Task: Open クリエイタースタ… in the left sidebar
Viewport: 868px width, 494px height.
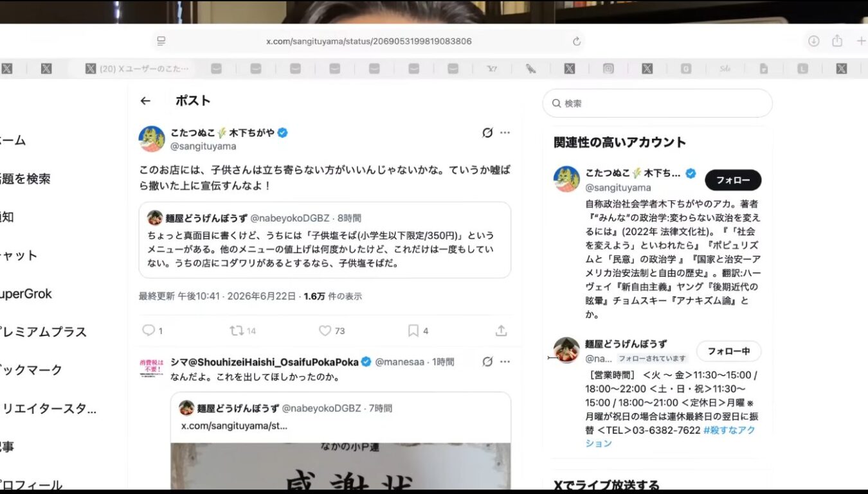Action: click(48, 408)
